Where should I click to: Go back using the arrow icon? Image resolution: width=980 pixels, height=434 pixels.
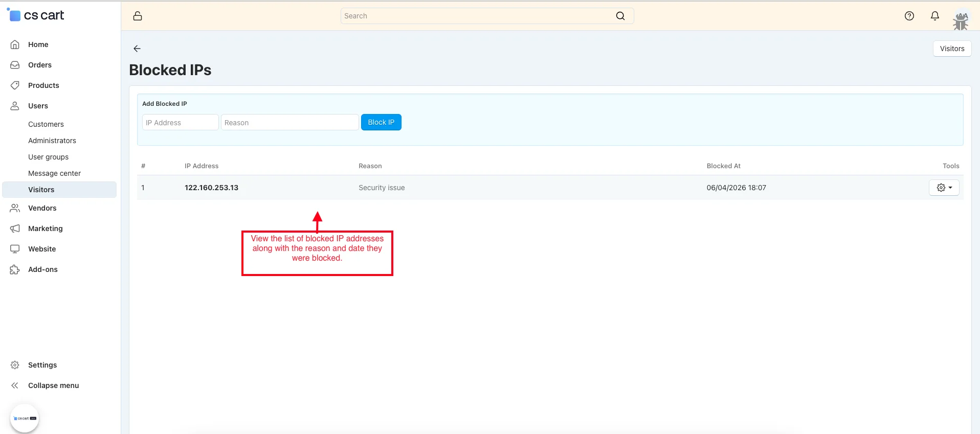(137, 49)
